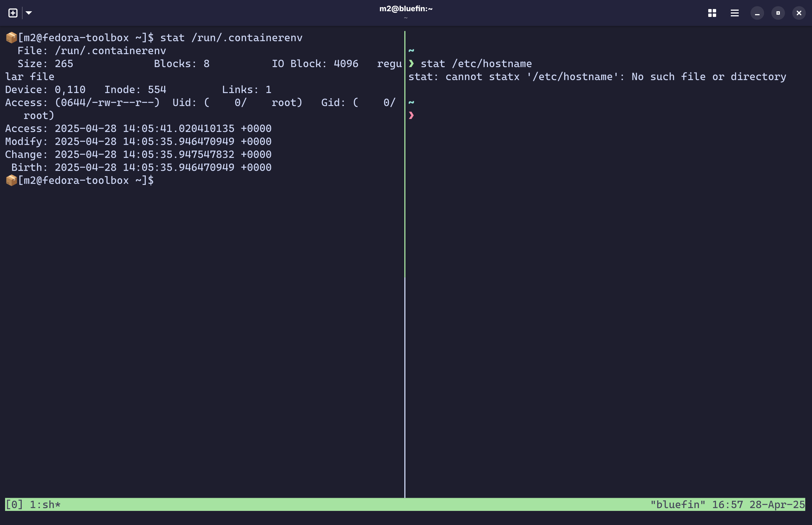
Task: Select the 1:sh* tmux window tab
Action: 45,504
